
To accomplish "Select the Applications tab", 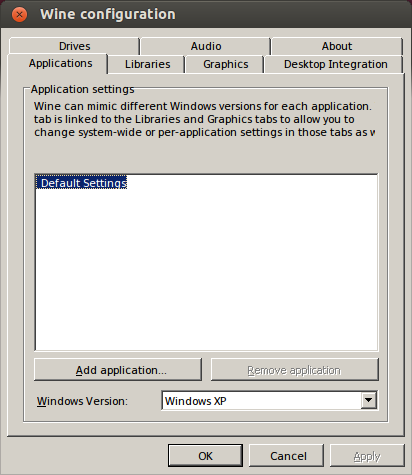I will 60,63.
